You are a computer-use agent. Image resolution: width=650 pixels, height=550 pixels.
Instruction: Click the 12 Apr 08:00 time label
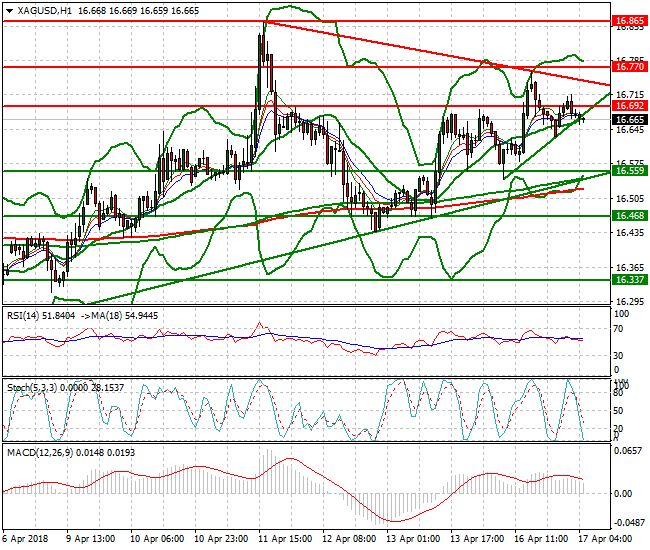349,539
